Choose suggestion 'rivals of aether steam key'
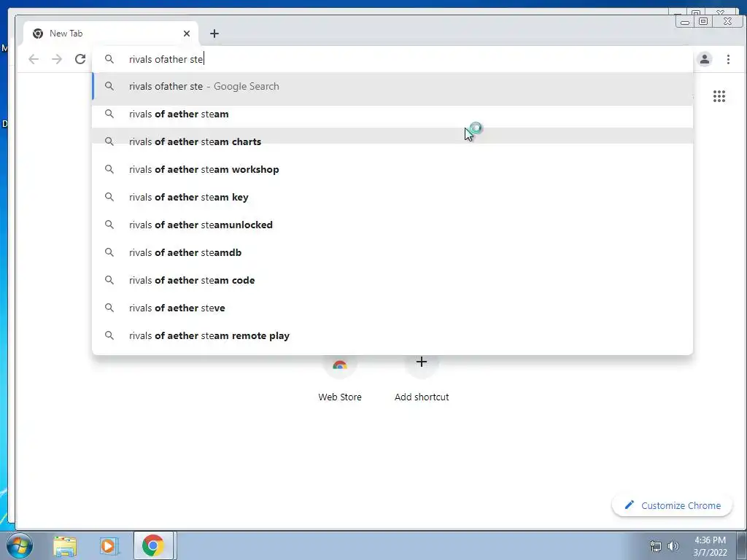747x560 pixels. (x=392, y=197)
